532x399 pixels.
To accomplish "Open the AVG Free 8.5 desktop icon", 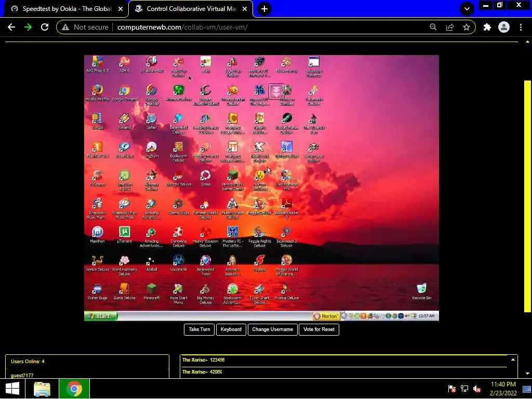I will 97,64.
